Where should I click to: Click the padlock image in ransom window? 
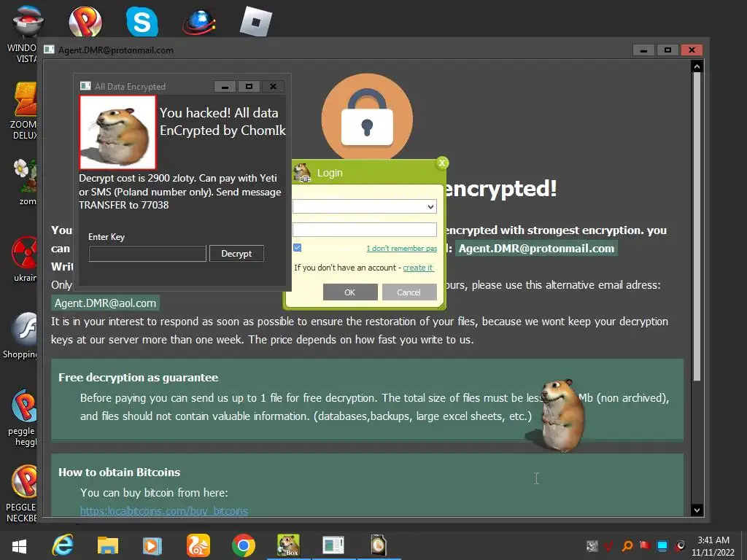coord(367,118)
